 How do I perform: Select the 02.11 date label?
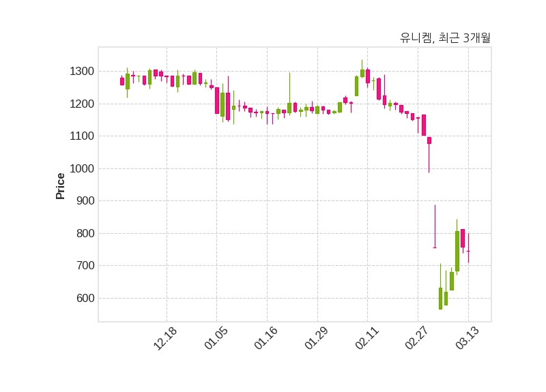(367, 338)
